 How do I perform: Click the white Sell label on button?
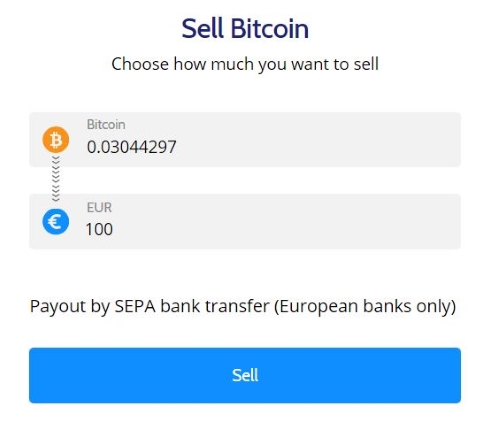245,375
